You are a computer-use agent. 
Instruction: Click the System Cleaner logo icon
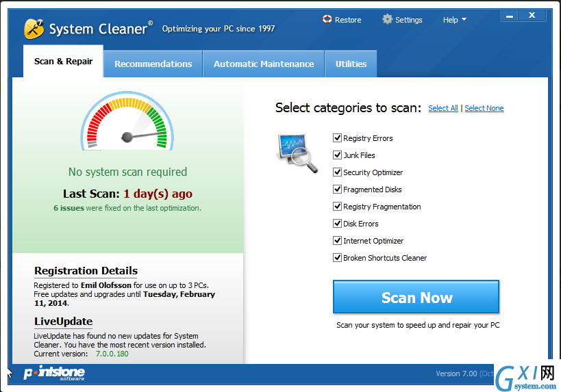coord(34,29)
